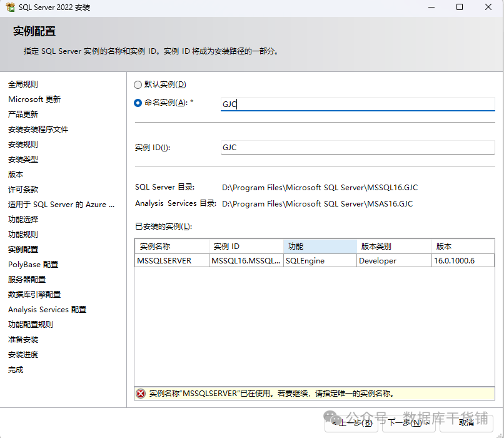The image size is (504, 438).
Task: Open 功能配置规则 step in sidebar
Action: pos(31,325)
